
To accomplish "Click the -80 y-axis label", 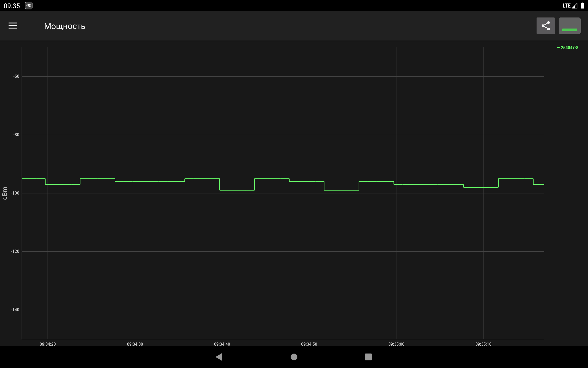I will coord(16,135).
